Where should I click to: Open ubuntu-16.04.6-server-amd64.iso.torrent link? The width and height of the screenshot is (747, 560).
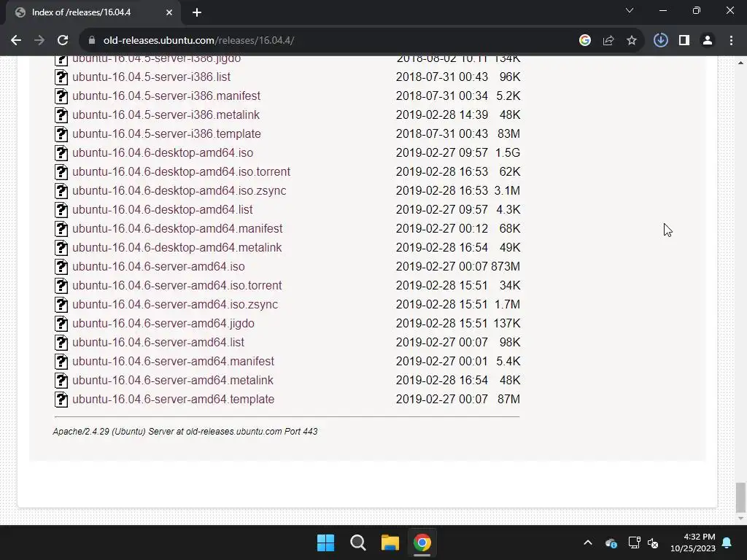tap(177, 286)
